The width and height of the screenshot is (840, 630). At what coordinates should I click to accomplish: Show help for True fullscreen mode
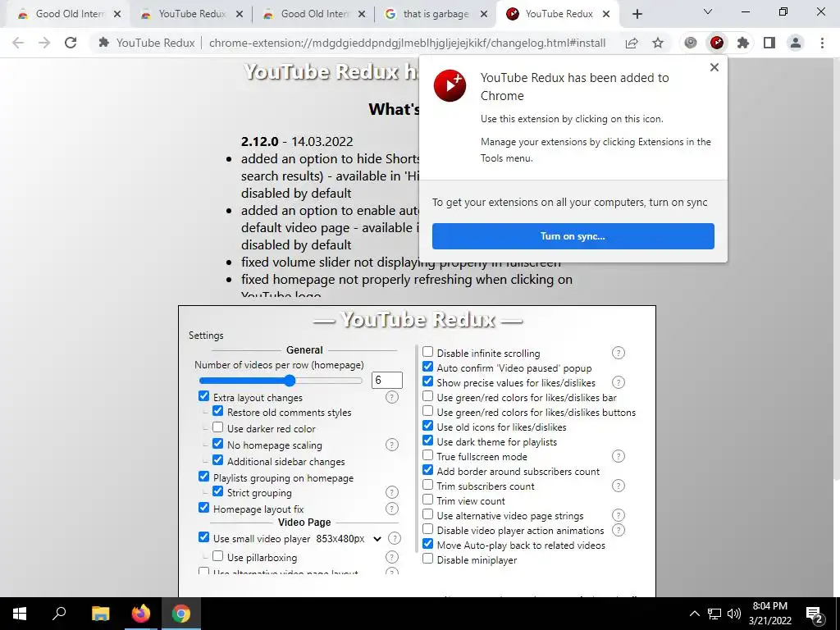(x=619, y=456)
